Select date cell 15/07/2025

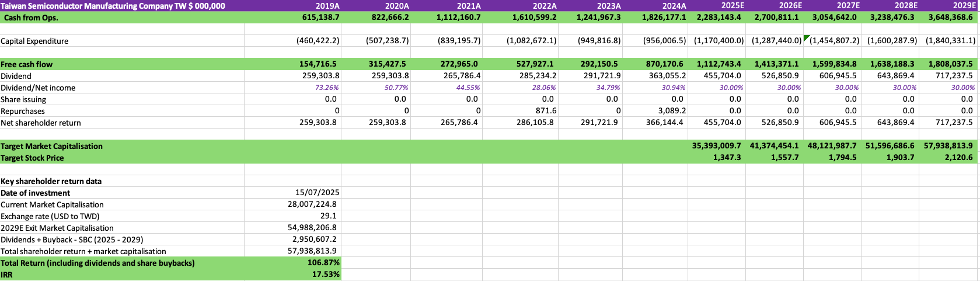point(318,193)
